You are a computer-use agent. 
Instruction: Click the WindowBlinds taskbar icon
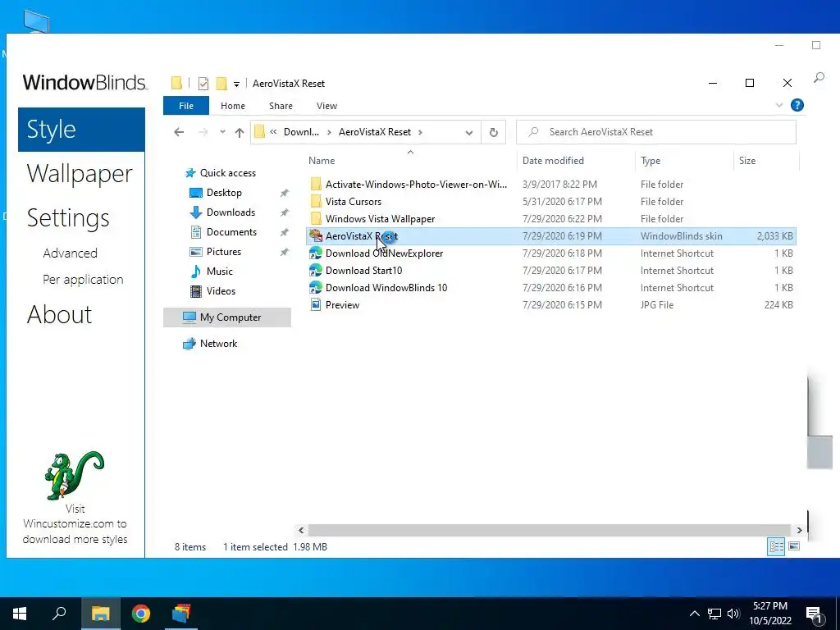point(181,614)
